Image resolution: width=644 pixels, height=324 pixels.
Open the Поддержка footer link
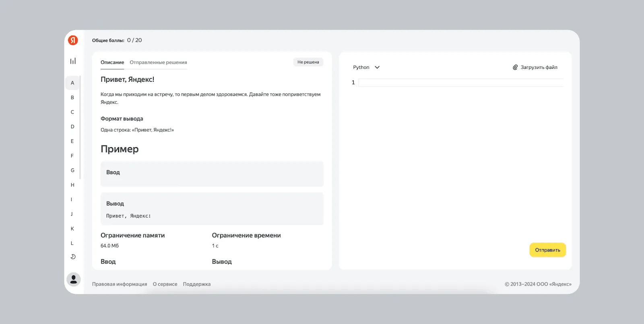197,284
